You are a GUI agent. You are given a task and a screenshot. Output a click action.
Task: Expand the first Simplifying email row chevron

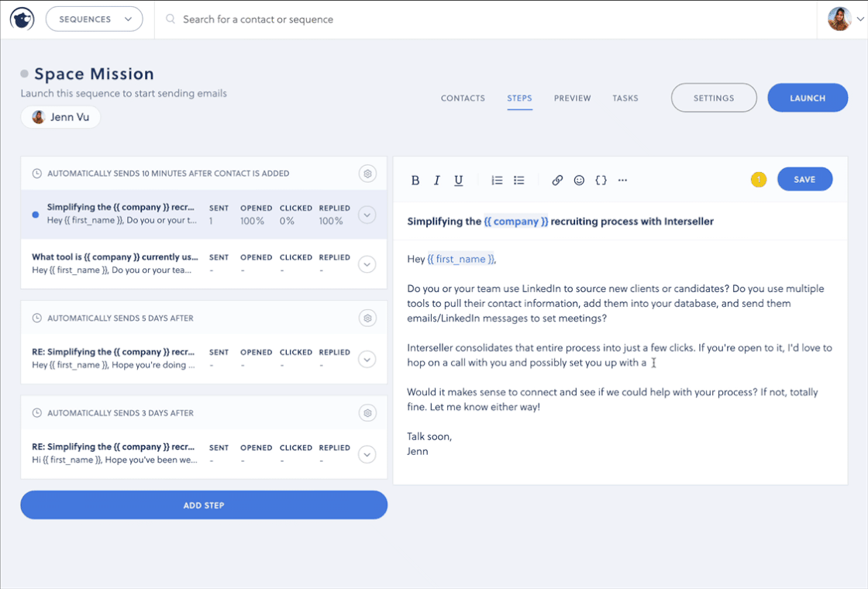[367, 215]
